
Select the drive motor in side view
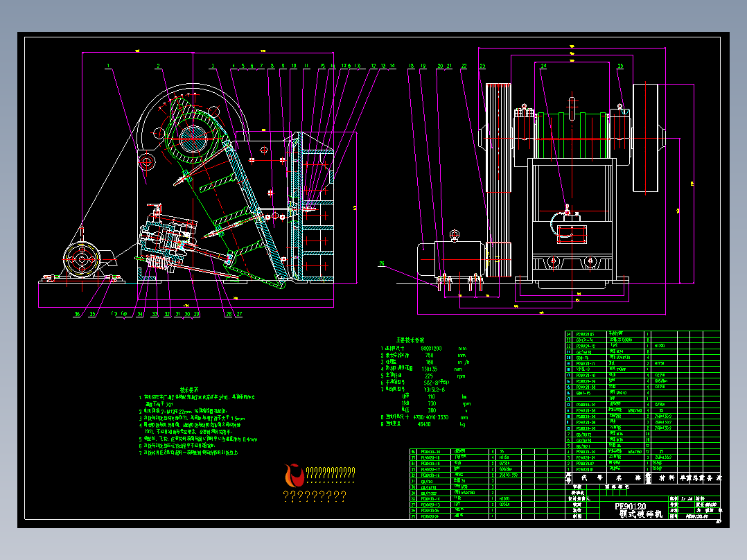click(82, 259)
